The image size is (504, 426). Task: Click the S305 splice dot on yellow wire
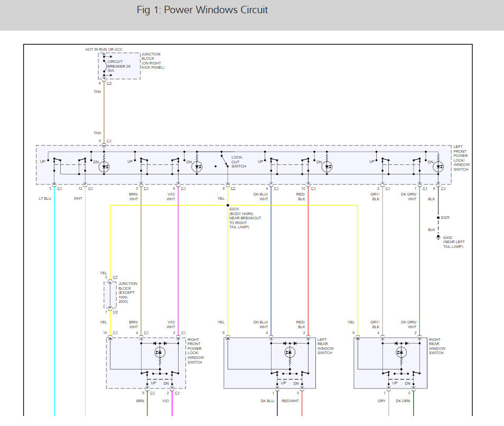[x=228, y=206]
